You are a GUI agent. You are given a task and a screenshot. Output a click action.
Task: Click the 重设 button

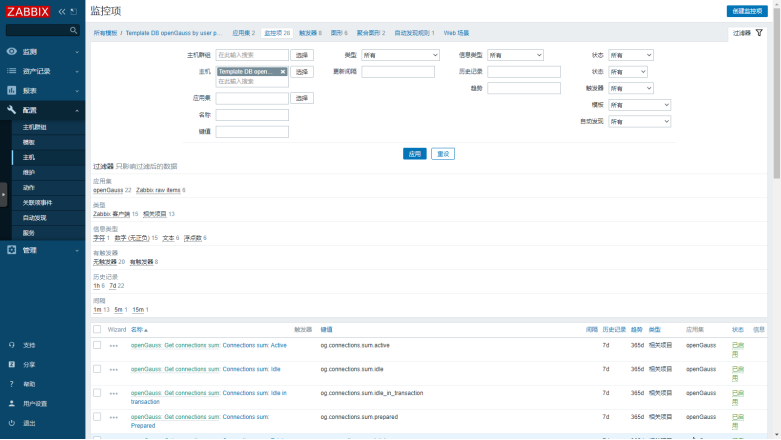pyautogui.click(x=443, y=154)
